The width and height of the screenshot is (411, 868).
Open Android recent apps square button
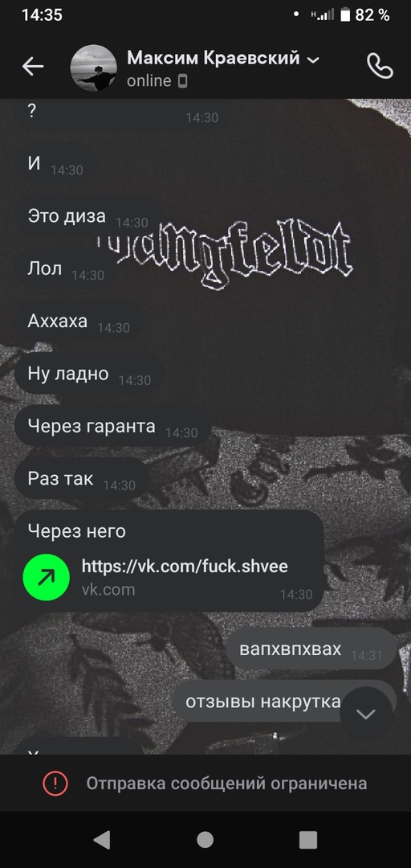308,840
